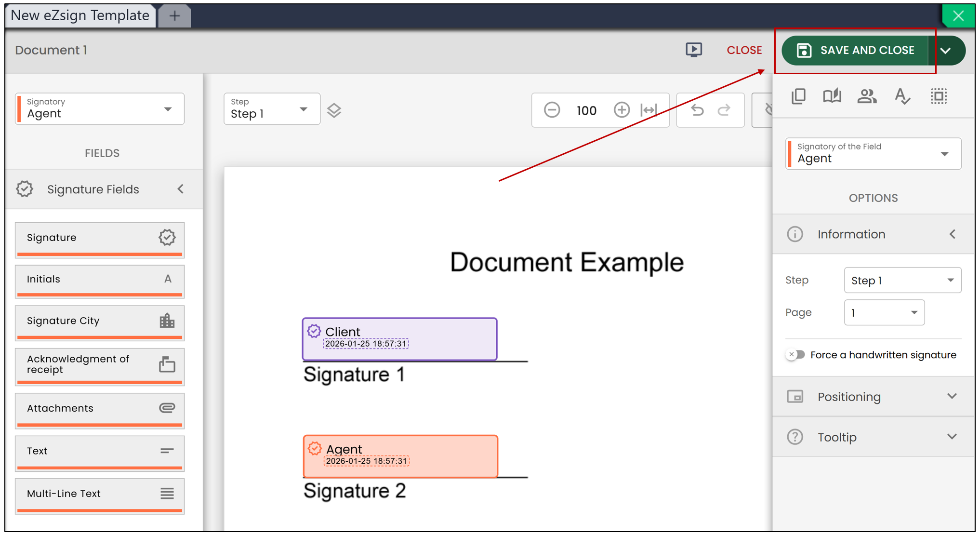This screenshot has width=980, height=536.
Task: Add a new tab with plus
Action: pyautogui.click(x=175, y=16)
